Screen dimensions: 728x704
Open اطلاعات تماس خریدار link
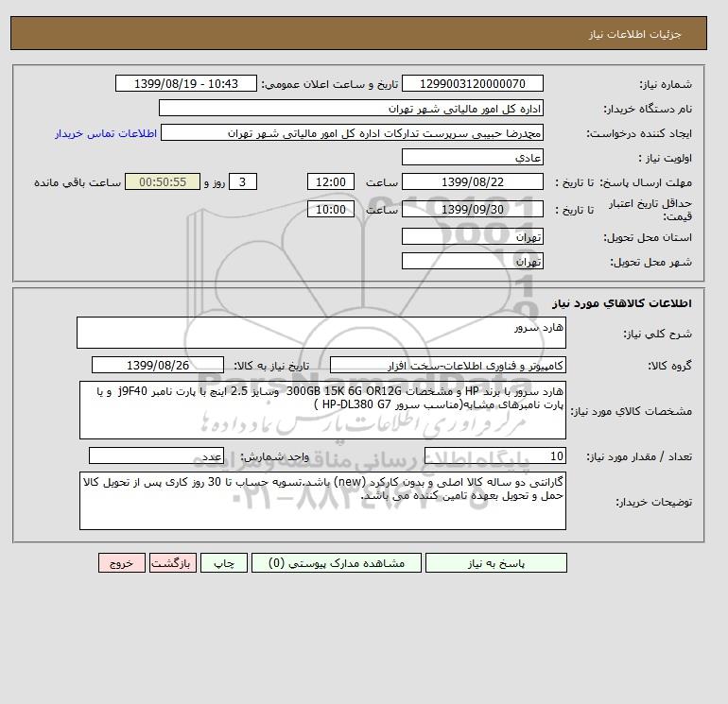point(106,133)
